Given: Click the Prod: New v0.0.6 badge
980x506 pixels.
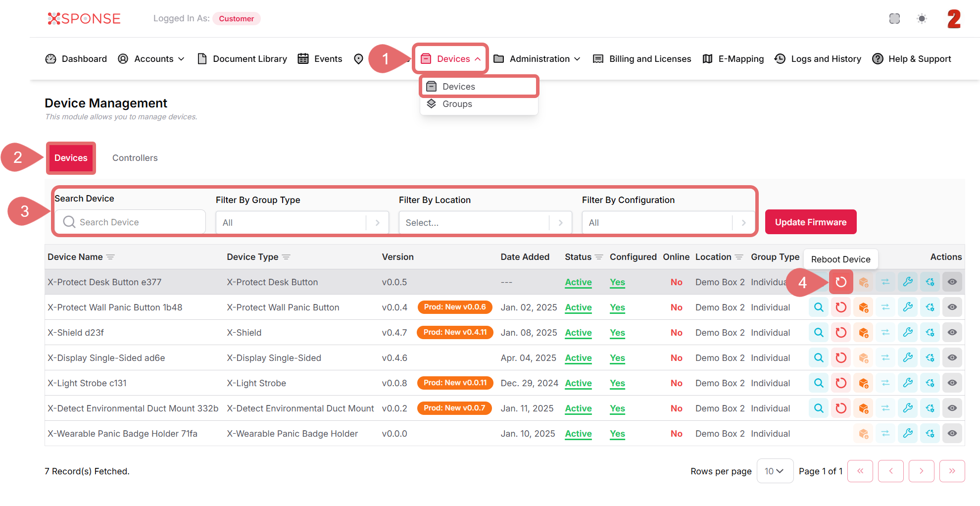Looking at the screenshot, I should [x=454, y=307].
